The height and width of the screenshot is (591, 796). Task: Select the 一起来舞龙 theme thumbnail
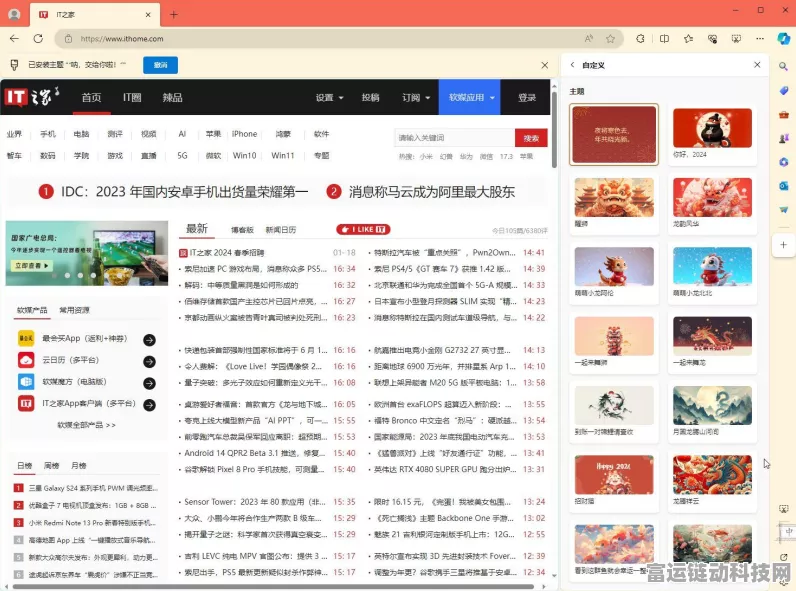pyautogui.click(x=712, y=336)
